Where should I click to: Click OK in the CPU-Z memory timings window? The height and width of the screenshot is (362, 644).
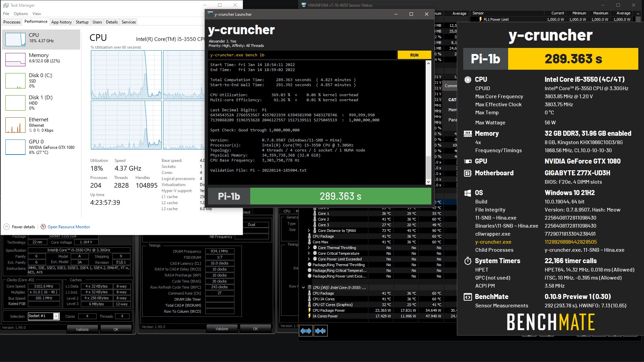(x=255, y=329)
